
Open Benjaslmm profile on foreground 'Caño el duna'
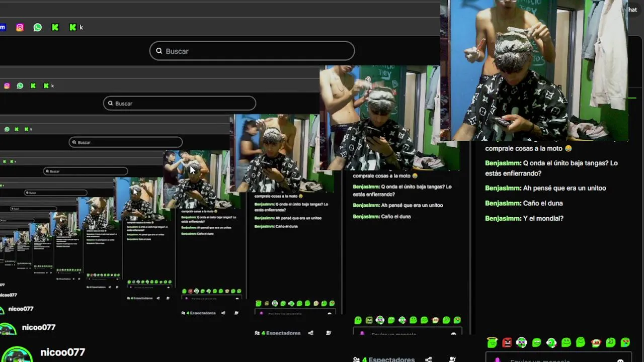click(x=503, y=203)
